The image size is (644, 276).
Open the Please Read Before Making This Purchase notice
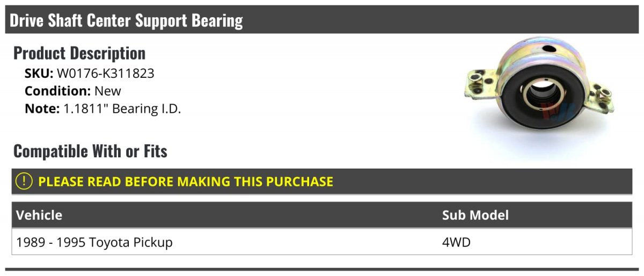tap(185, 181)
